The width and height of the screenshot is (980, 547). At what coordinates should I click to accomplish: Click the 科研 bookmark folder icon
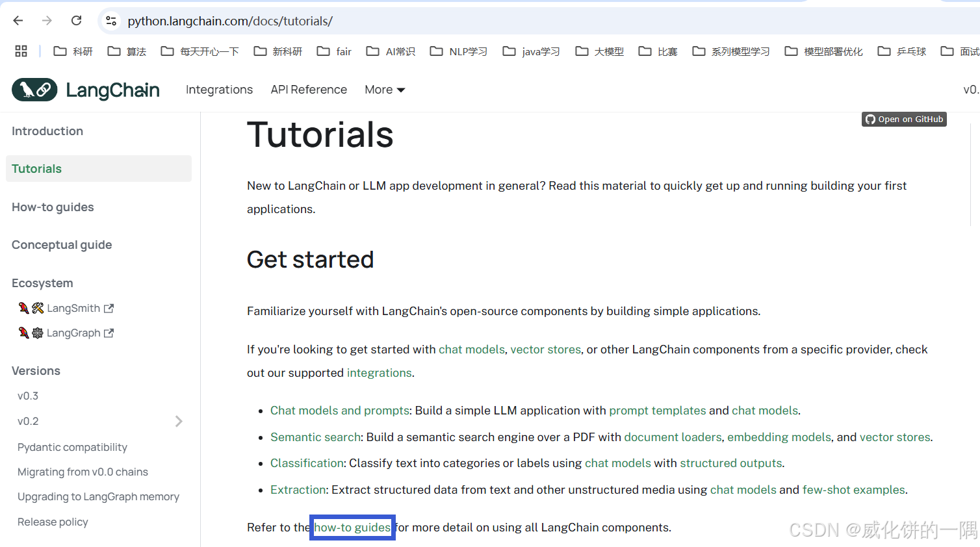tap(60, 51)
